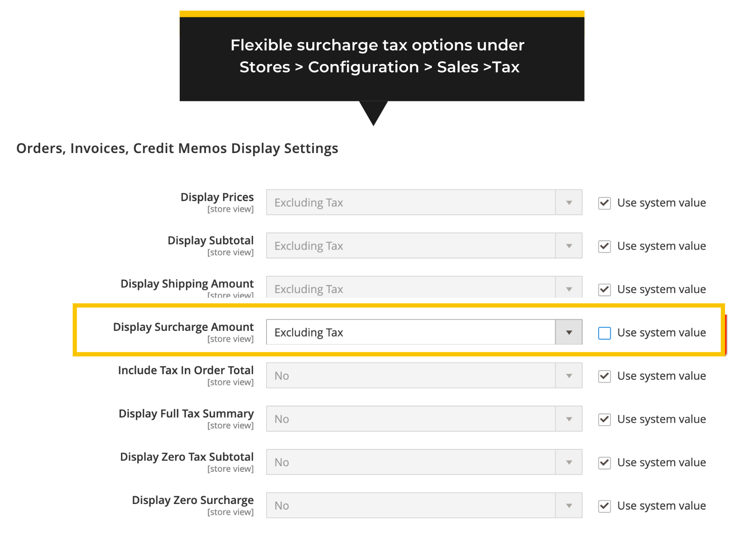Open the Display Prices dropdown arrow
The width and height of the screenshot is (747, 560).
click(x=569, y=203)
